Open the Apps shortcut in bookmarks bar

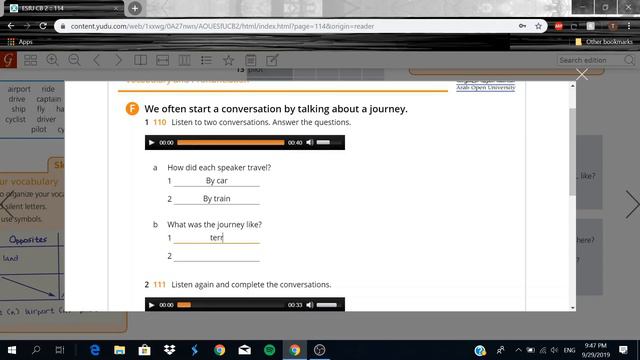[20, 42]
